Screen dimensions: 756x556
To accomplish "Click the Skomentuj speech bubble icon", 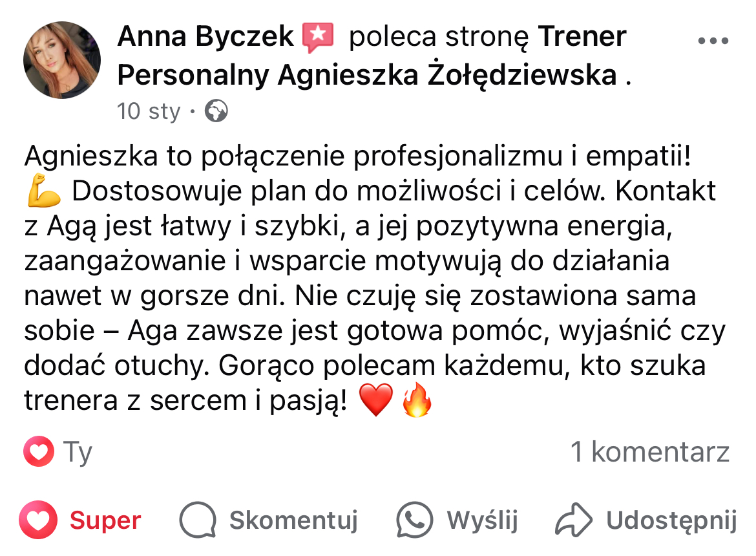I will click(197, 520).
